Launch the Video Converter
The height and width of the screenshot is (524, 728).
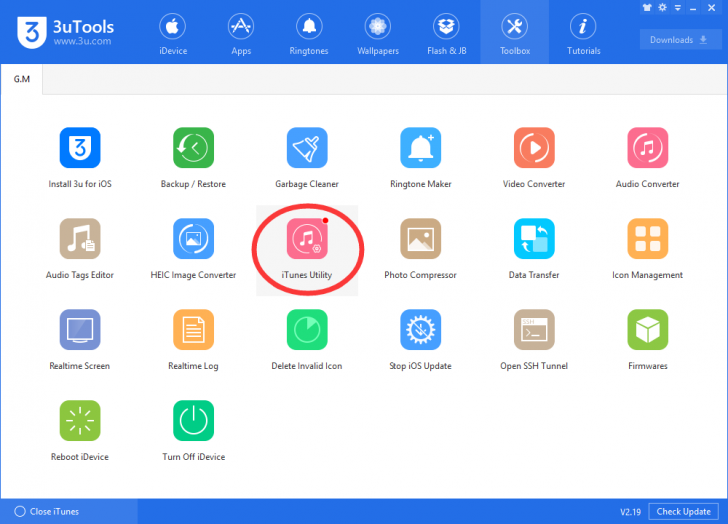[x=534, y=148]
